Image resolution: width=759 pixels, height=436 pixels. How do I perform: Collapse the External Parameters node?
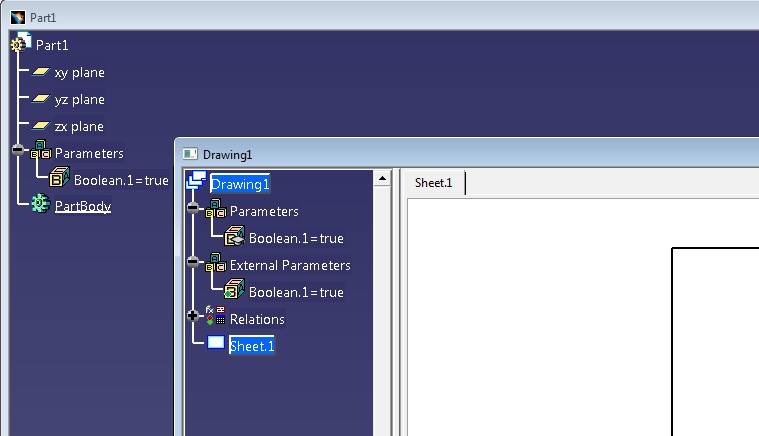(193, 262)
